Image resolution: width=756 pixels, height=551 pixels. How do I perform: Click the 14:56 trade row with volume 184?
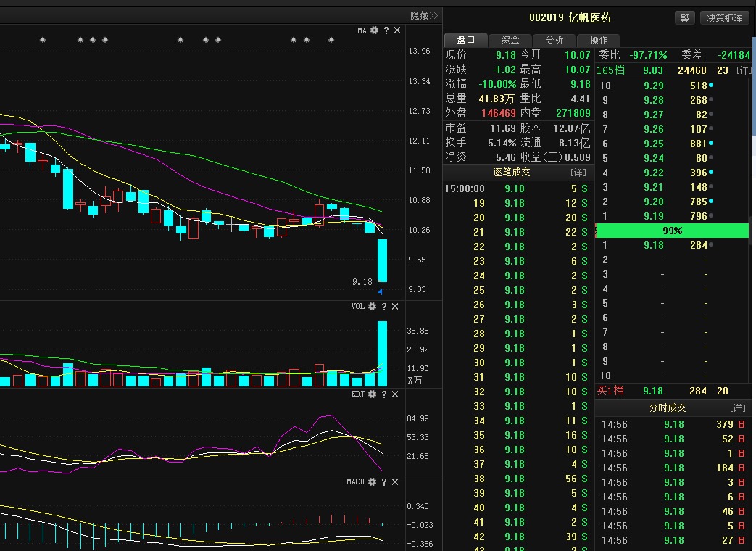click(x=673, y=468)
